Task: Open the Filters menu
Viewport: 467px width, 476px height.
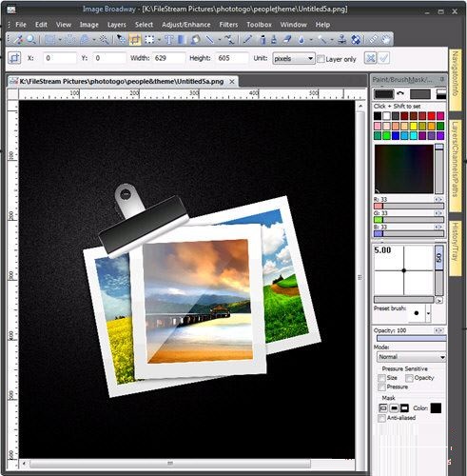Action: coord(228,25)
